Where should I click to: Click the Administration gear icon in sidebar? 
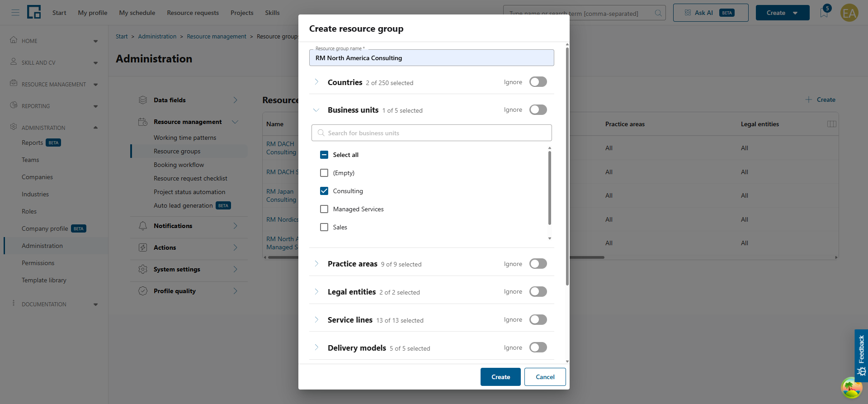point(14,127)
